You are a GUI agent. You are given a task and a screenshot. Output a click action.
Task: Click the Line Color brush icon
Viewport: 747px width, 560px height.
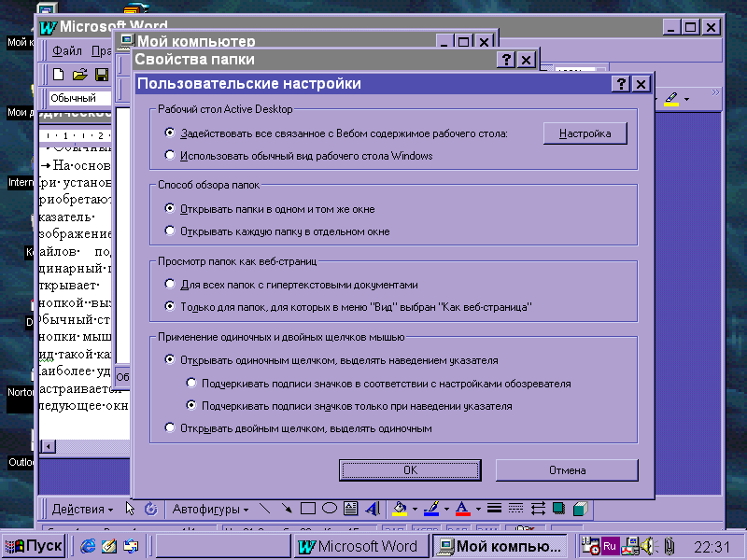(x=431, y=509)
